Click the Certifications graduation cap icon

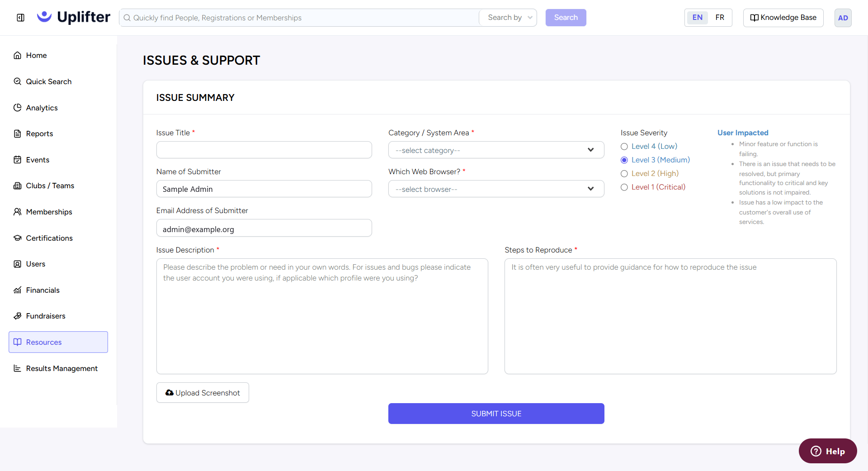pyautogui.click(x=18, y=238)
